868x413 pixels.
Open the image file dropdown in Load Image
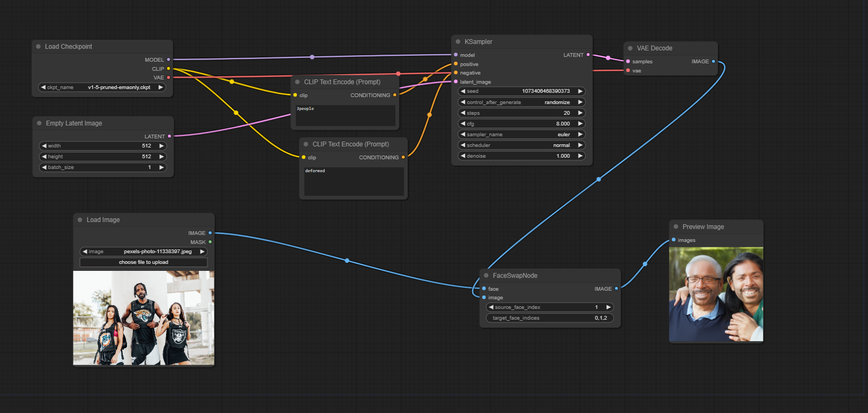[x=144, y=252]
